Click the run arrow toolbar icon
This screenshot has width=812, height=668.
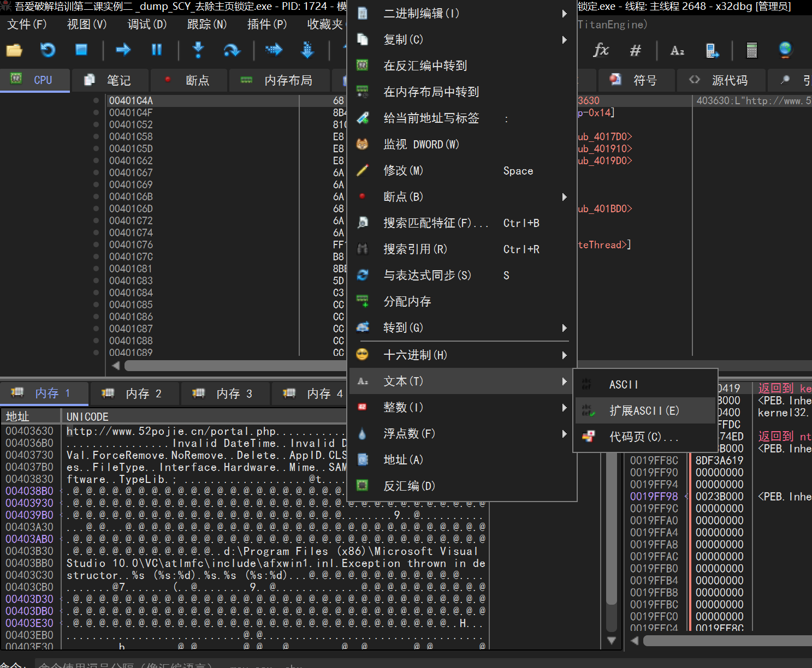pos(123,50)
